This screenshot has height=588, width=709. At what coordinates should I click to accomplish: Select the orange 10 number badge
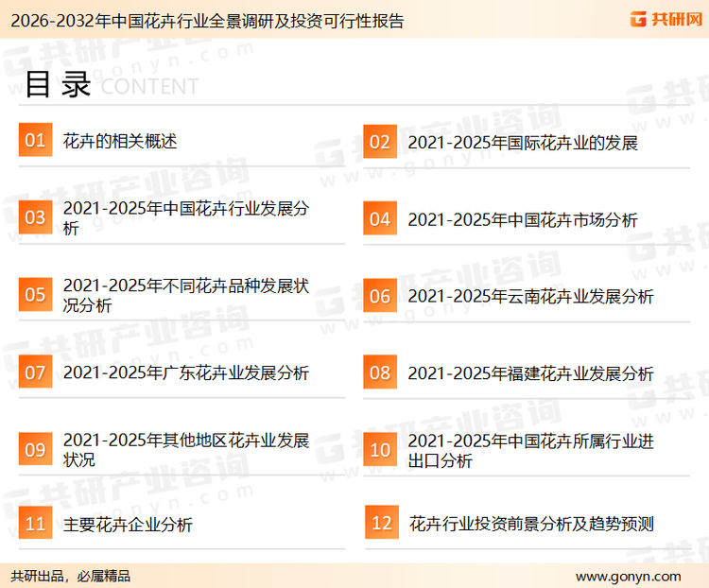click(380, 450)
